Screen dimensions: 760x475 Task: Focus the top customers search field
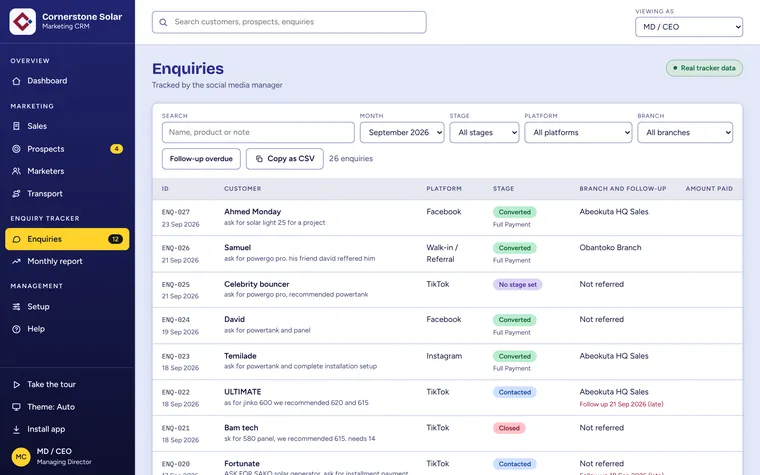tap(289, 22)
